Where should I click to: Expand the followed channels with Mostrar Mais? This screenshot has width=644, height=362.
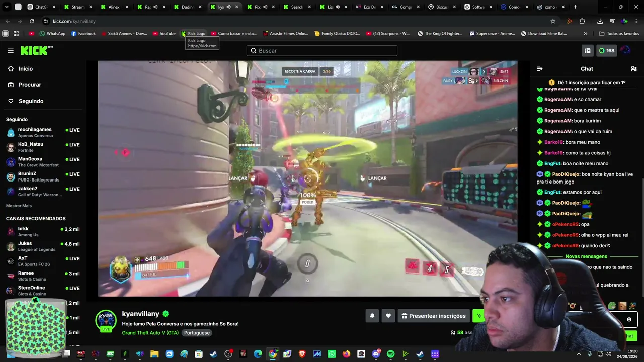tap(19, 206)
